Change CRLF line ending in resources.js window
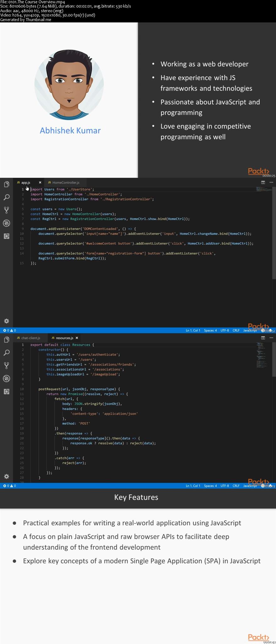276x644 pixels. tap(236, 486)
